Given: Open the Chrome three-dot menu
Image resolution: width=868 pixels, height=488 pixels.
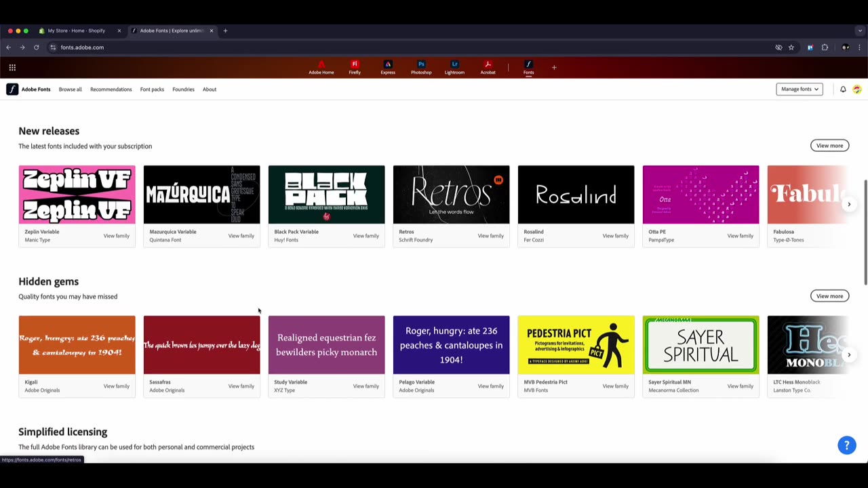Looking at the screenshot, I should [859, 47].
